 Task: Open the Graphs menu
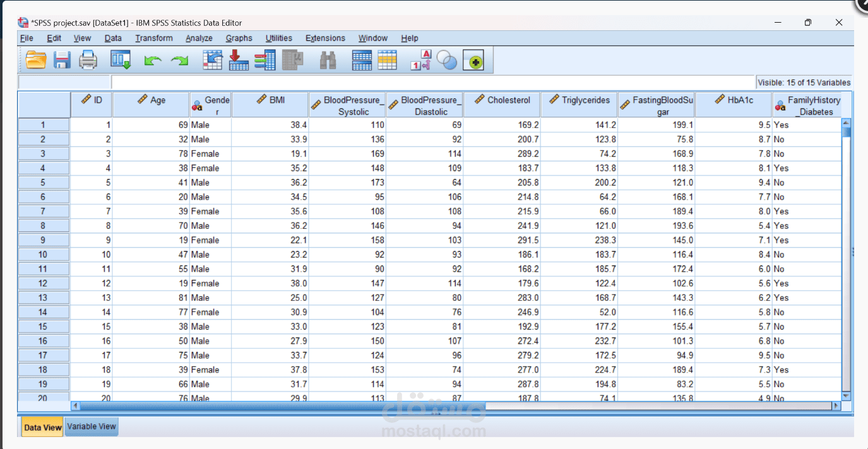(239, 38)
